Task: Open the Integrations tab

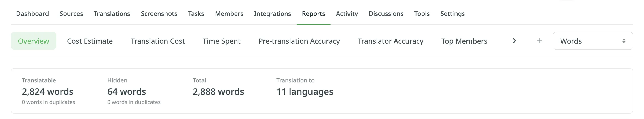Action: pyautogui.click(x=273, y=13)
